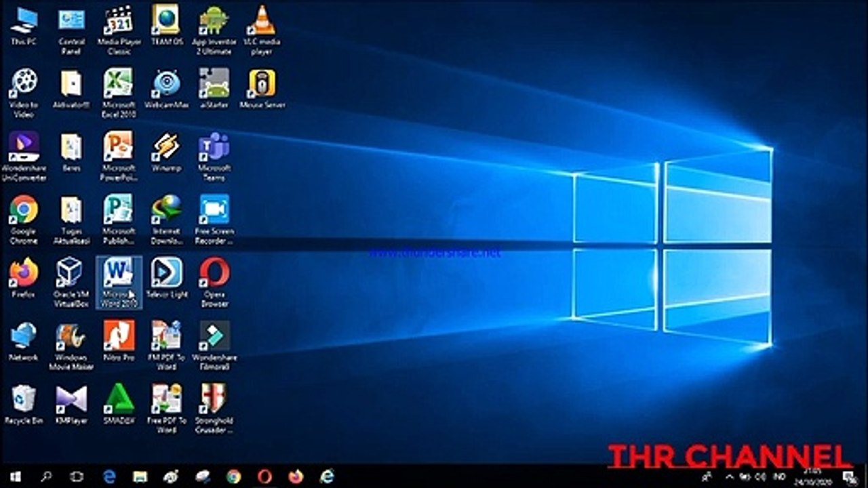Click the Microsoft PowerPoint shortcut
This screenshot has height=488, width=868.
click(119, 157)
